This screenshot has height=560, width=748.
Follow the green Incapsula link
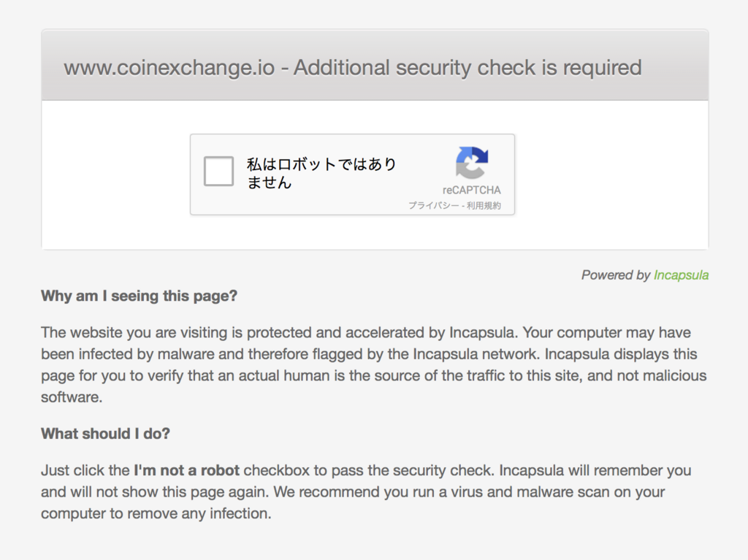click(x=681, y=275)
